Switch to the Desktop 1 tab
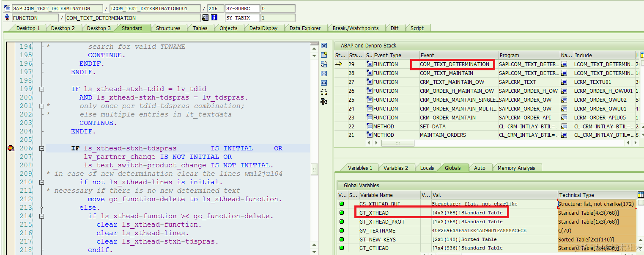Viewport: 644px width, 255px height. pyautogui.click(x=28, y=28)
